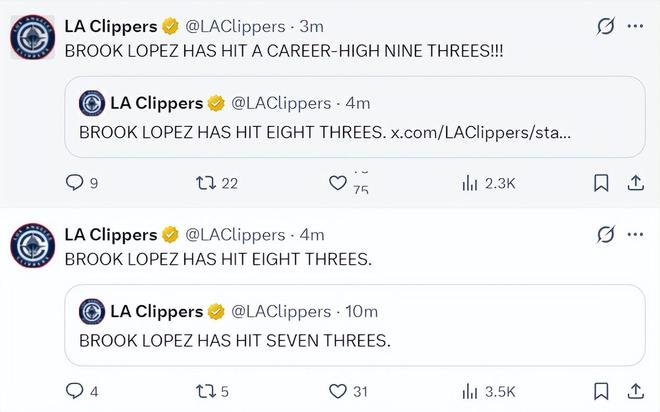This screenshot has width=660, height=412.
Task: Click @LAClippers handle on second tweet
Action: [235, 234]
